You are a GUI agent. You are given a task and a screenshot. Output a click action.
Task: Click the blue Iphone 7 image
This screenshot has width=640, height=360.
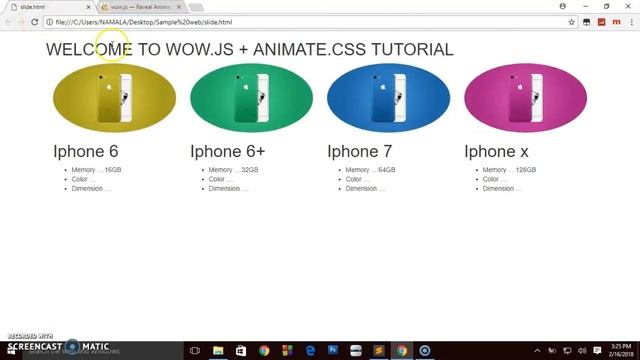click(389, 98)
